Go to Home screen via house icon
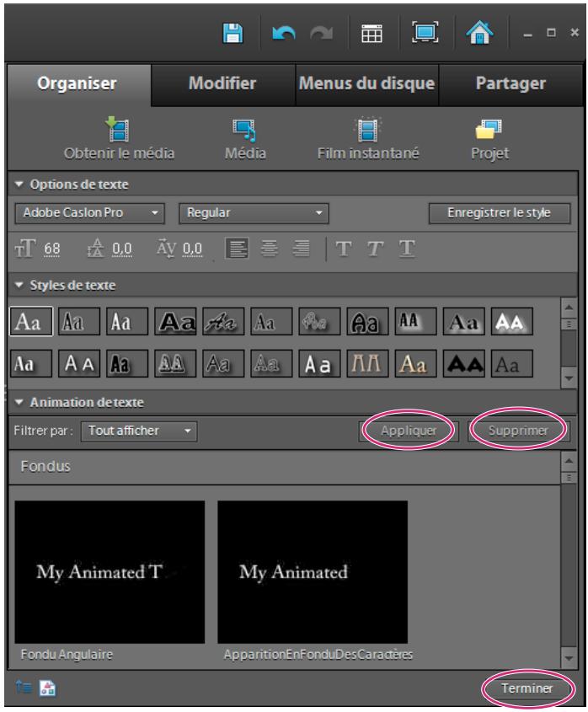 (x=479, y=33)
